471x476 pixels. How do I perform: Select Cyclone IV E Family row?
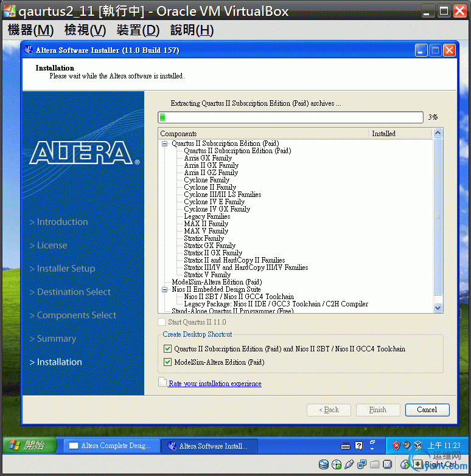[x=214, y=202]
